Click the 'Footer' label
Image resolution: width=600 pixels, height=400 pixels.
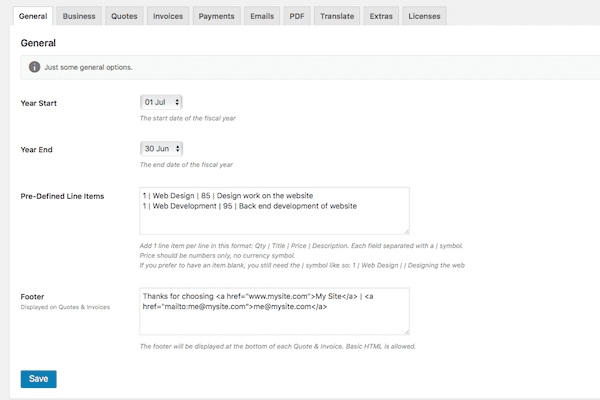pyautogui.click(x=32, y=297)
